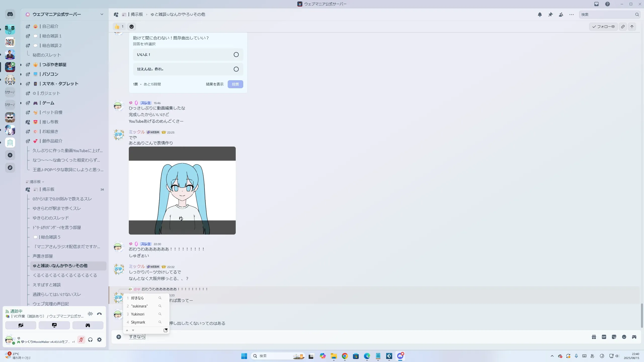Toggle microphone mute button
Image resolution: width=644 pixels, height=362 pixels.
click(81, 340)
